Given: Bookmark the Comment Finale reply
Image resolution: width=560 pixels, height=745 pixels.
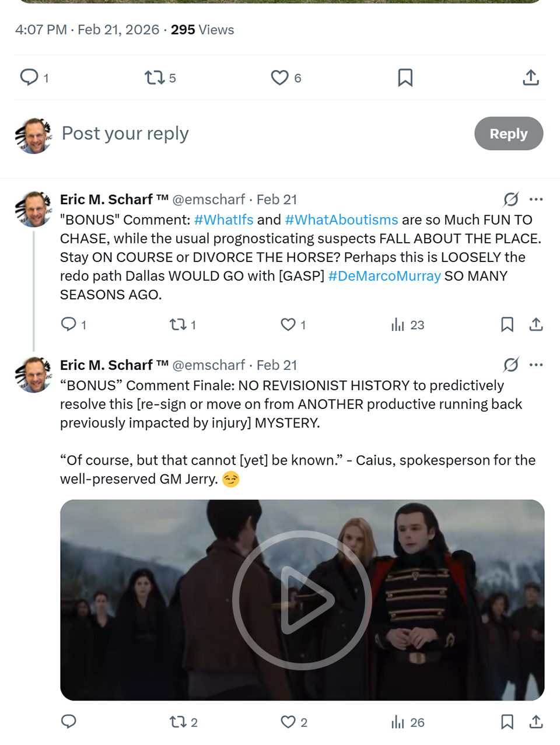Looking at the screenshot, I should click(507, 722).
